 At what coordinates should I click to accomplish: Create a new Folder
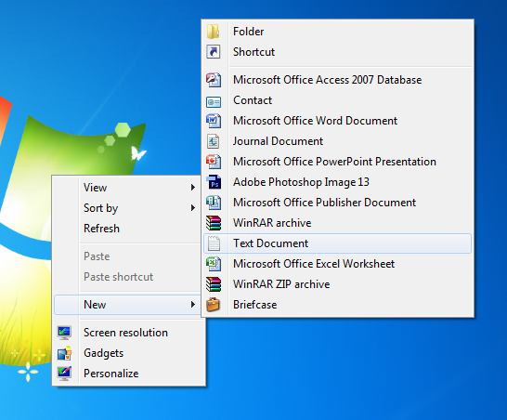click(338, 32)
